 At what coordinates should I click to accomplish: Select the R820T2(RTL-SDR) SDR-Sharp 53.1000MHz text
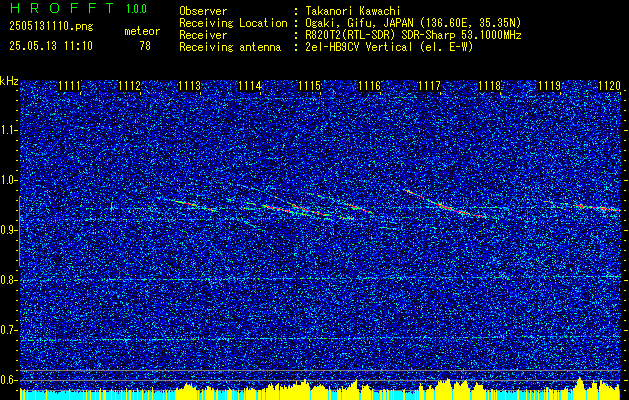(x=413, y=35)
